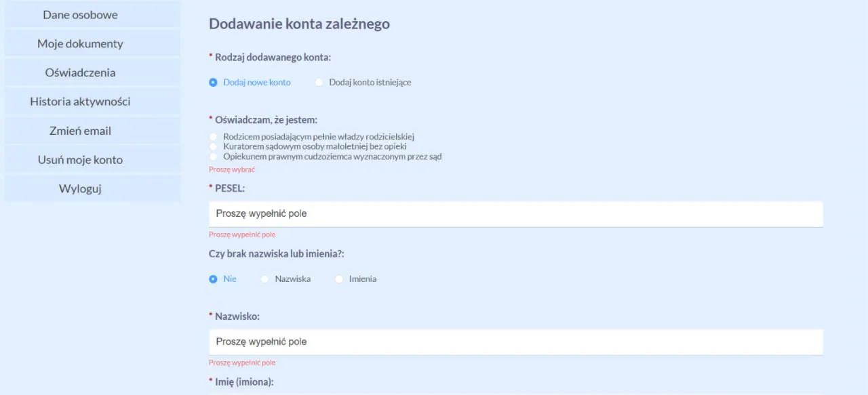Choose Usuń moje konto option
This screenshot has width=868, height=395.
point(93,160)
